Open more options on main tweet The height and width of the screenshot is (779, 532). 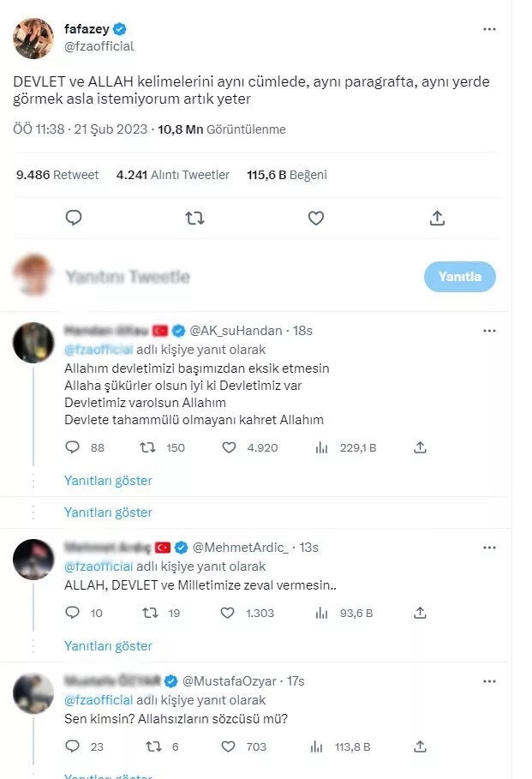point(489,29)
